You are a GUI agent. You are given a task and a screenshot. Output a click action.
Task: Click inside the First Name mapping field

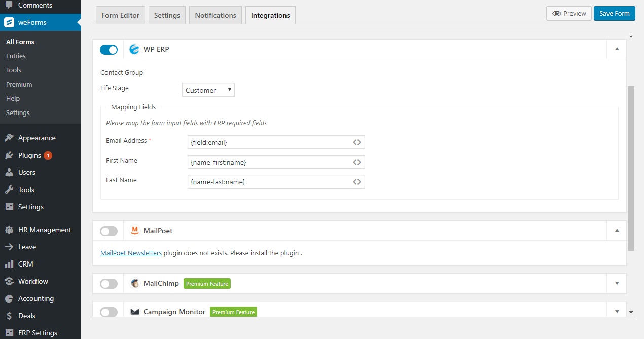pos(269,162)
